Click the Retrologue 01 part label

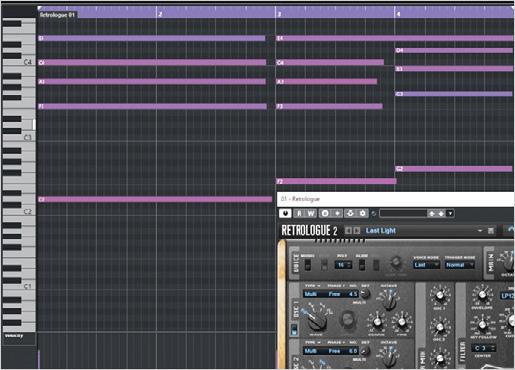(x=57, y=15)
